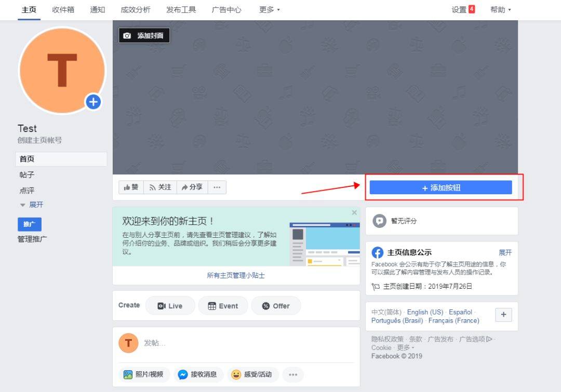Open the 更多 dropdown in top navigation
The width and height of the screenshot is (561, 392).
(270, 10)
